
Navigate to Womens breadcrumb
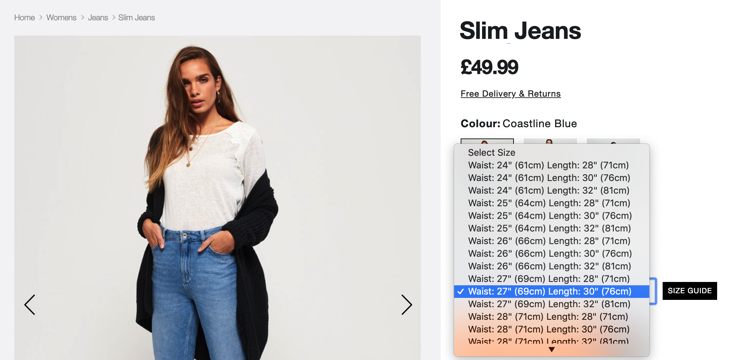pyautogui.click(x=61, y=17)
